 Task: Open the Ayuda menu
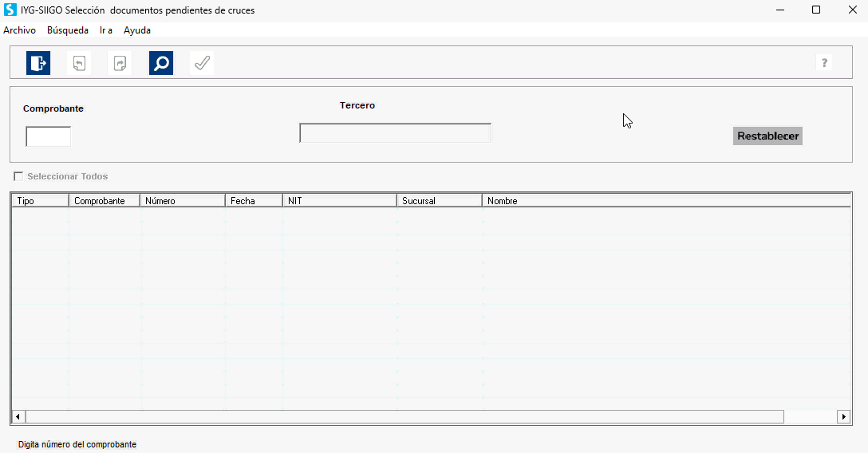[136, 30]
